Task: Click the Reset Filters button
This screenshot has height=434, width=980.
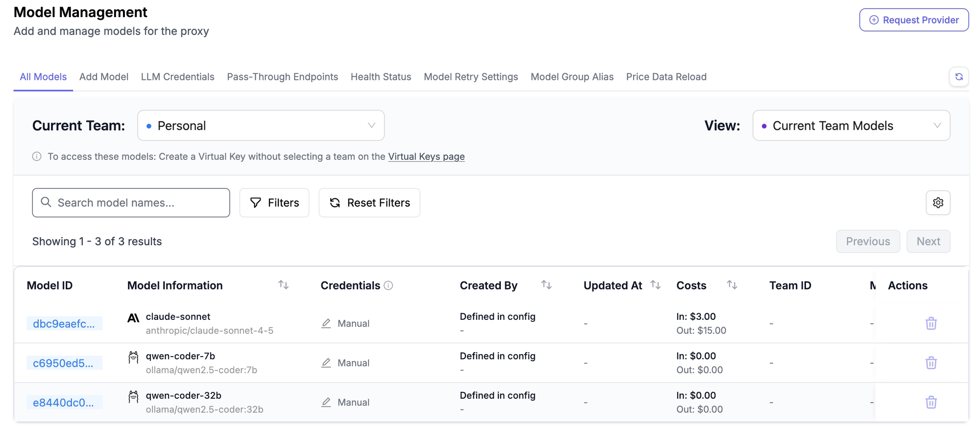Action: (369, 203)
